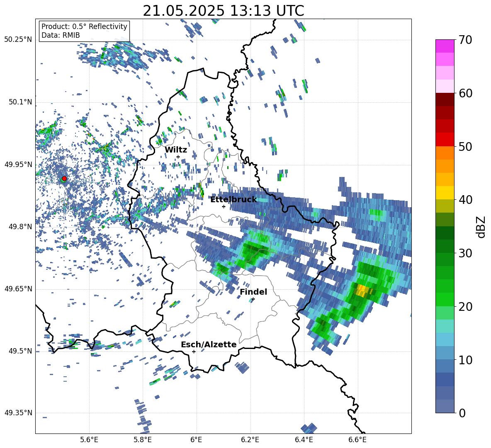This screenshot has width=491, height=448.
Task: Click the 5.6°E longitude label
Action: tap(89, 440)
